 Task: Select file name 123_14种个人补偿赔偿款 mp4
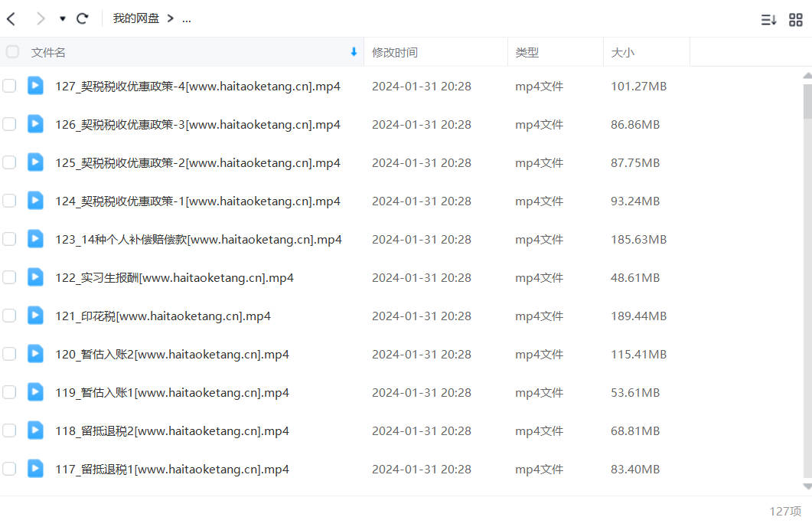click(198, 240)
